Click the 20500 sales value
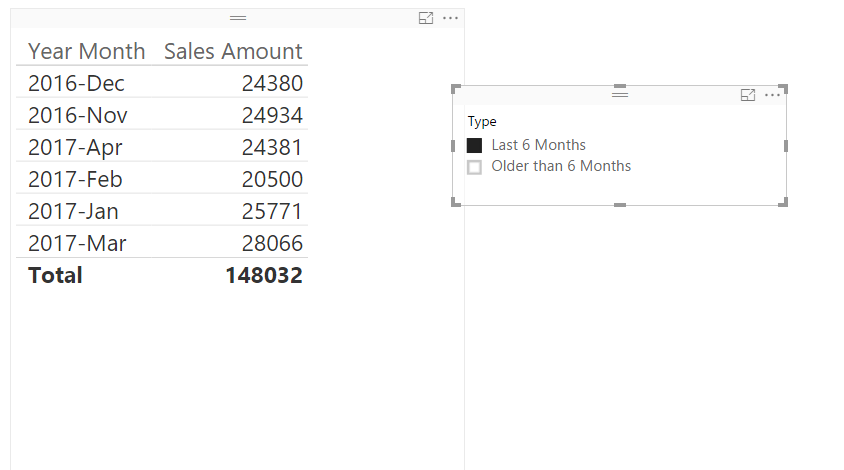844x470 pixels. 272,179
